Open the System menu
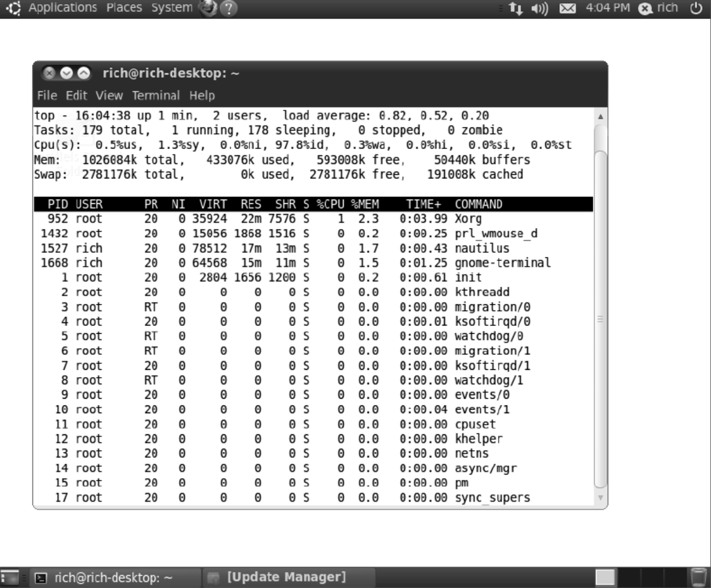The width and height of the screenshot is (711, 588). tap(172, 8)
